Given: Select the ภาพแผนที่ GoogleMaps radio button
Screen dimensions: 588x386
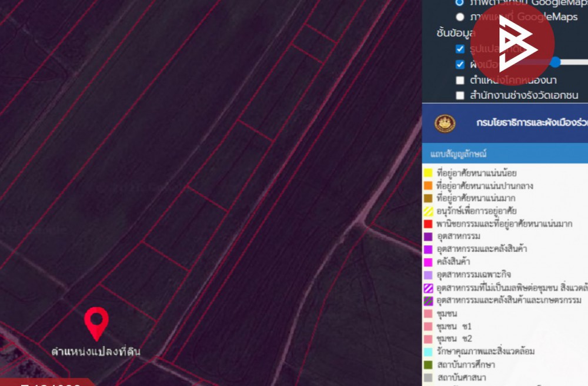Looking at the screenshot, I should tap(460, 17).
